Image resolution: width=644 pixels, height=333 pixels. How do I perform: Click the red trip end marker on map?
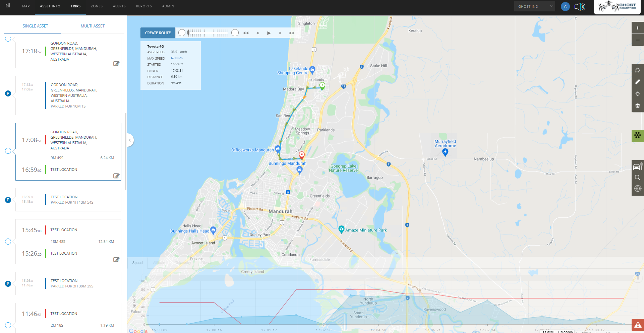pyautogui.click(x=302, y=155)
